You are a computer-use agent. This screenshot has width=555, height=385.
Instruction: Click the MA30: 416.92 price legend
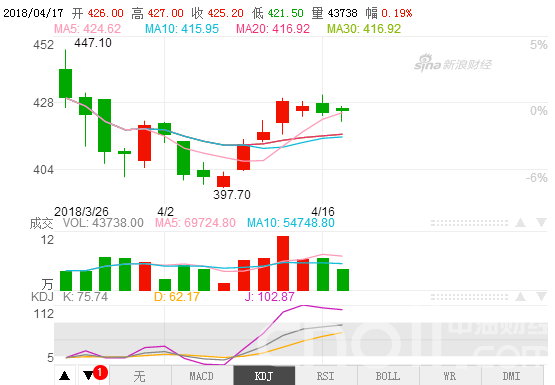[x=364, y=29]
